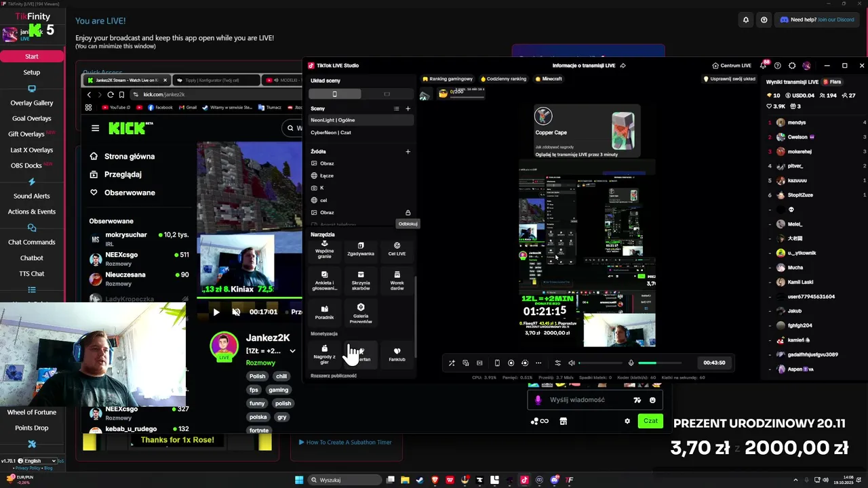Open shop icon below Kick chat

tap(563, 421)
